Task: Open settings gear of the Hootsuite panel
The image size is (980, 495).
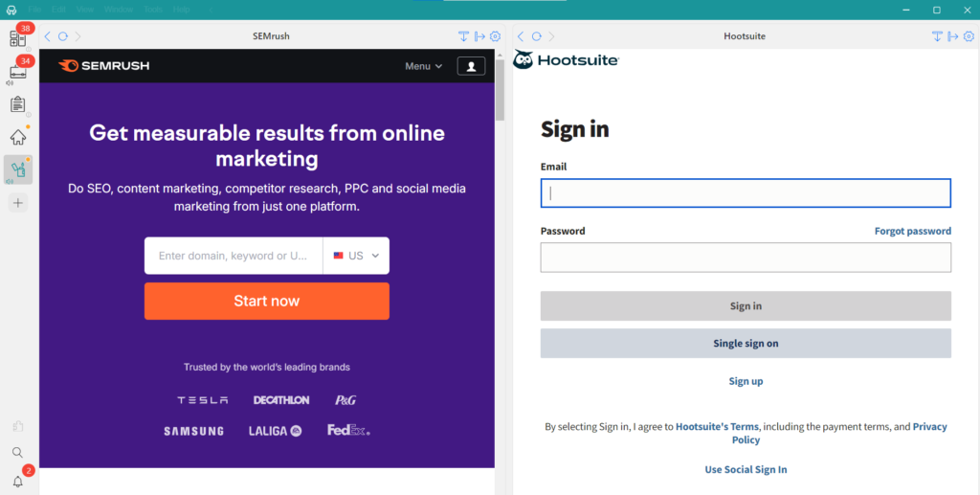Action: click(969, 36)
